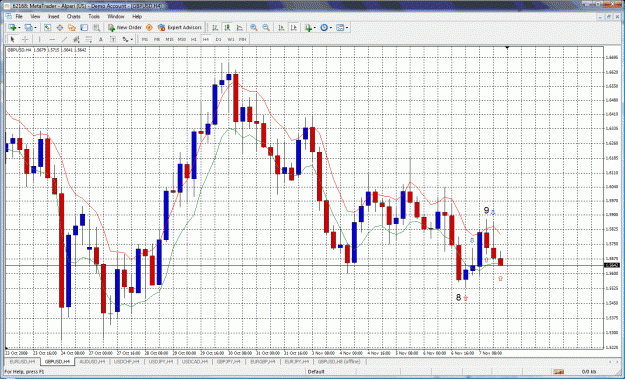Toggle the Terminal window icon

click(x=84, y=27)
